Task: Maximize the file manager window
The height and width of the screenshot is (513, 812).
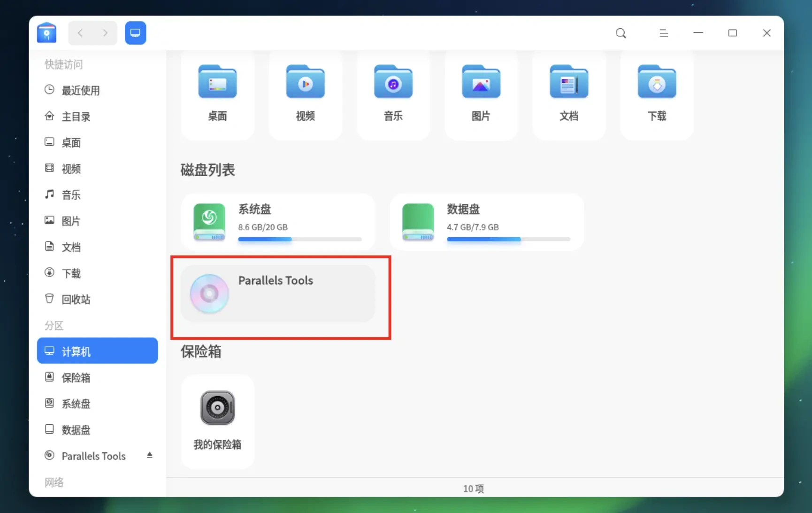Action: click(x=732, y=33)
